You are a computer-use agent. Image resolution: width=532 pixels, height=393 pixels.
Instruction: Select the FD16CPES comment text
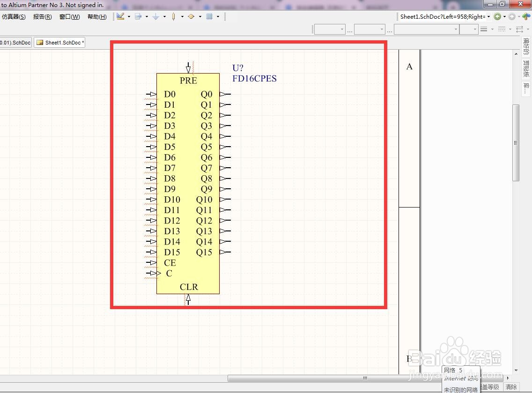pos(254,78)
